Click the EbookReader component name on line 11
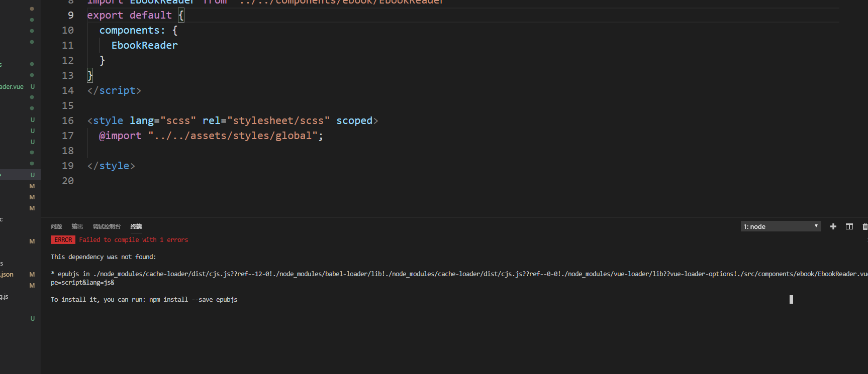This screenshot has width=868, height=374. click(x=144, y=45)
